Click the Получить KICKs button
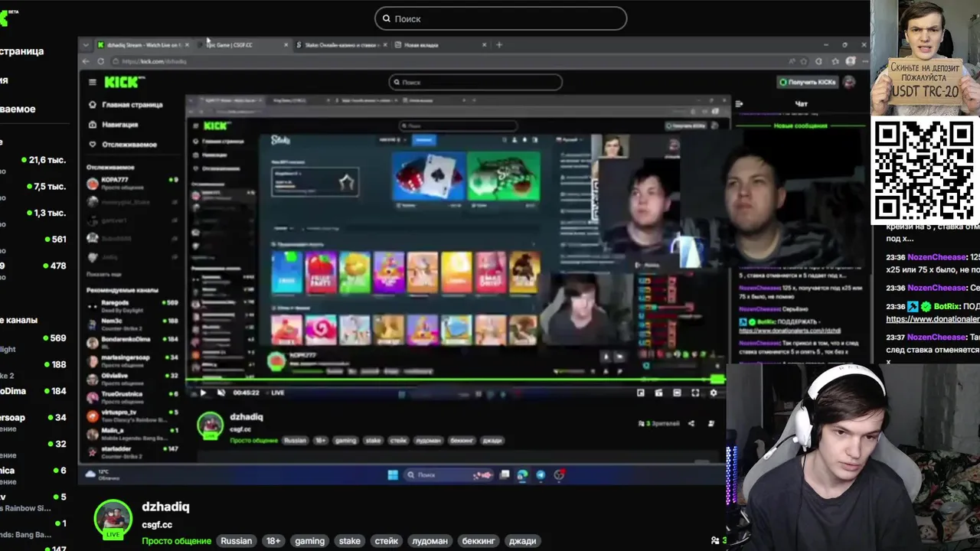 (808, 82)
